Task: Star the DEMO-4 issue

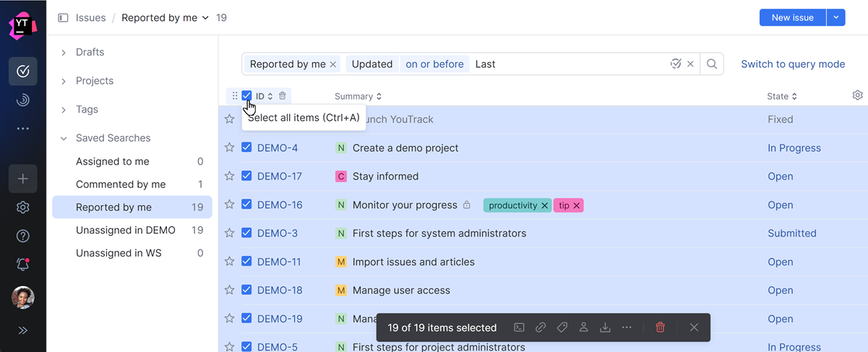Action: click(x=229, y=147)
